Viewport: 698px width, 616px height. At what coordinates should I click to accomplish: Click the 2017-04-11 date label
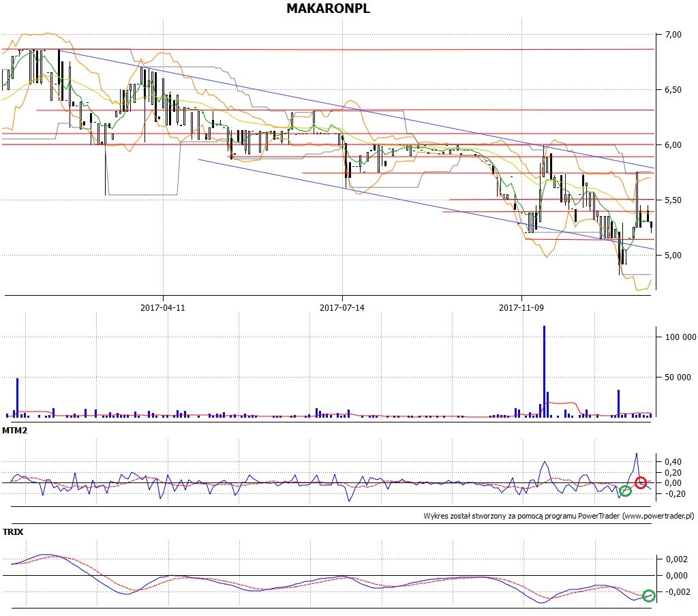pyautogui.click(x=162, y=307)
